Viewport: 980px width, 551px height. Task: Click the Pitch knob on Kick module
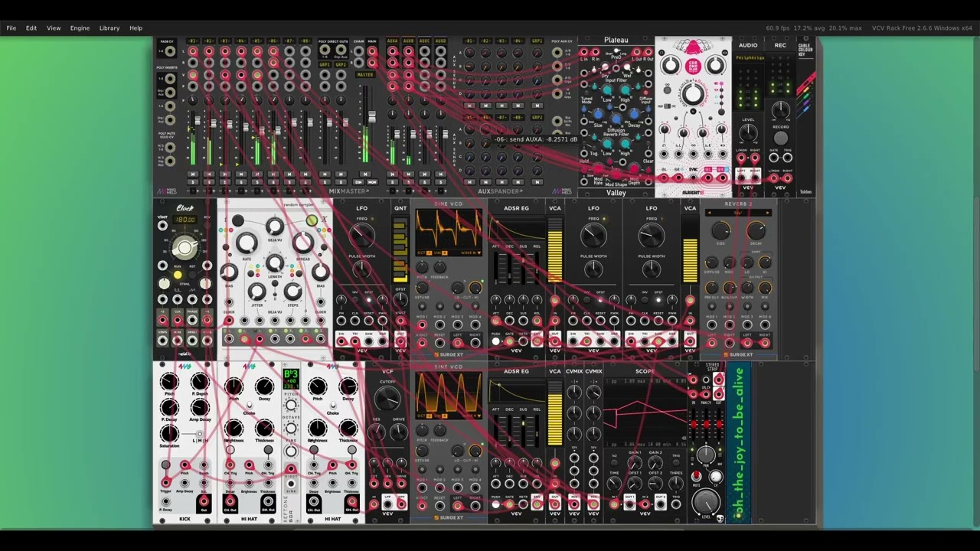click(168, 380)
